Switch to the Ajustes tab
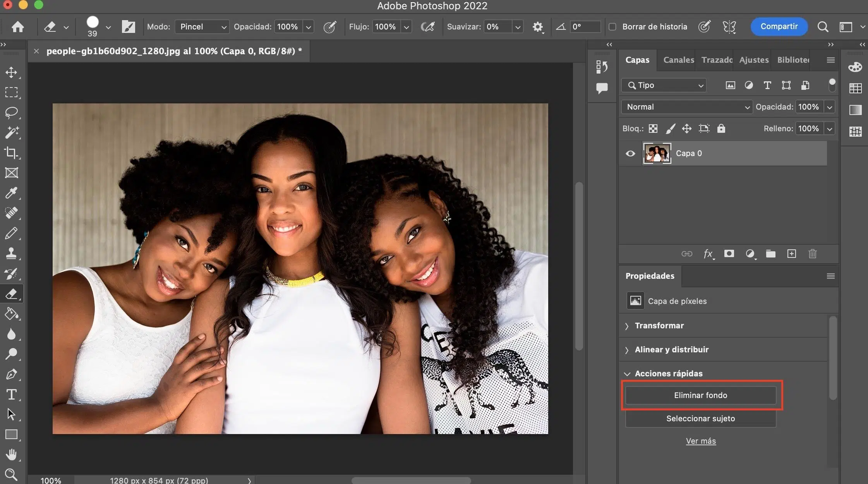 753,60
